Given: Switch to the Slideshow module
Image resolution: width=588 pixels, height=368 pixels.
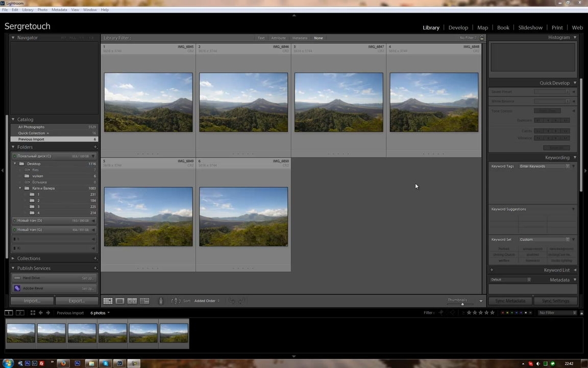Looking at the screenshot, I should pos(530,28).
